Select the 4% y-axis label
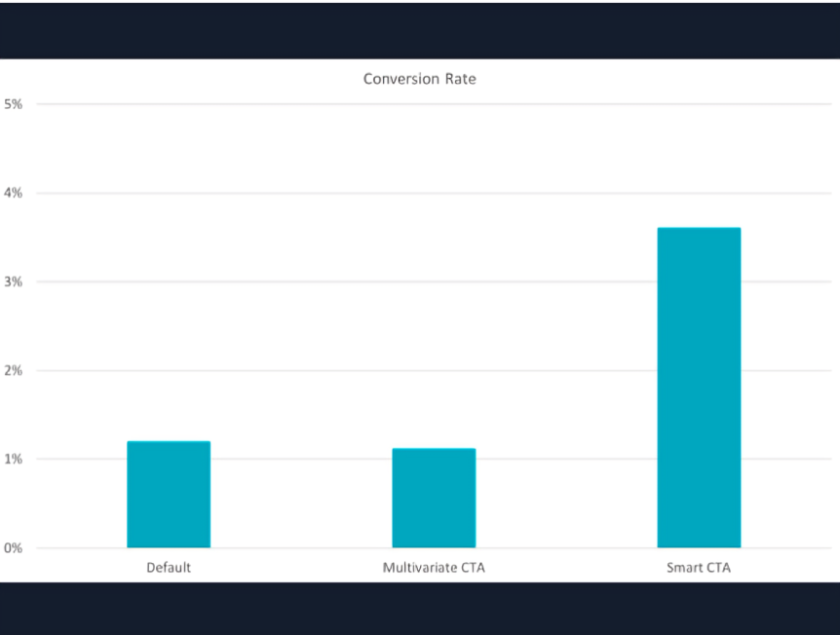The height and width of the screenshot is (635, 840). coord(14,193)
